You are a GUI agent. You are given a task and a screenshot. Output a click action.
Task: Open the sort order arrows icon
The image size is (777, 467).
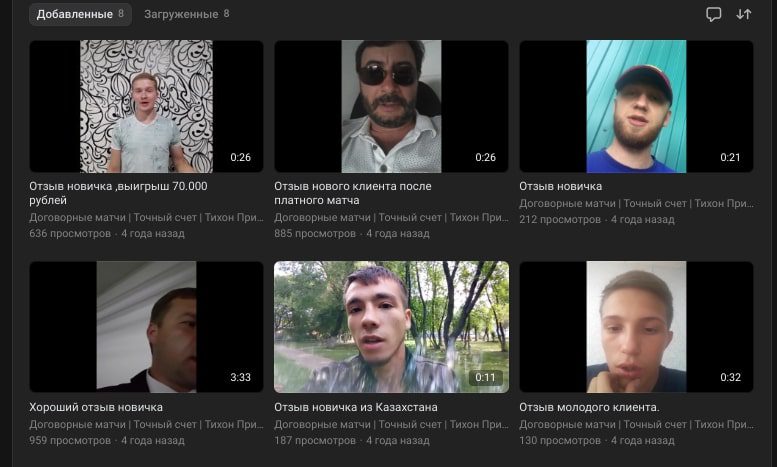(x=743, y=14)
